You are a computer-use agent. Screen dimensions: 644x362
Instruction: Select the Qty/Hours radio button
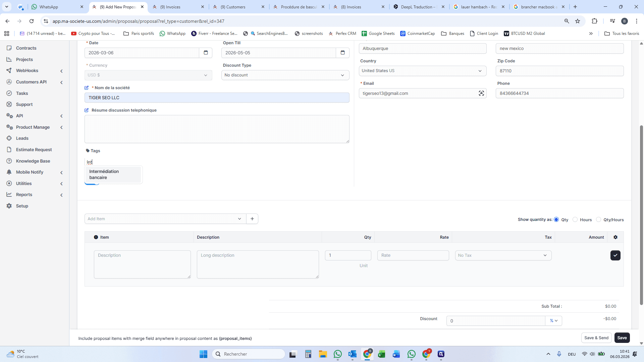pos(598,220)
